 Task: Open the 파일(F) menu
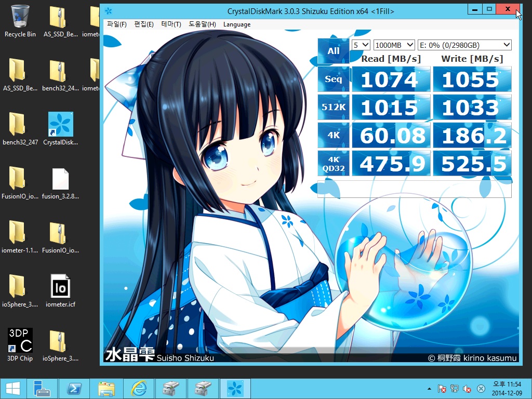point(117,24)
